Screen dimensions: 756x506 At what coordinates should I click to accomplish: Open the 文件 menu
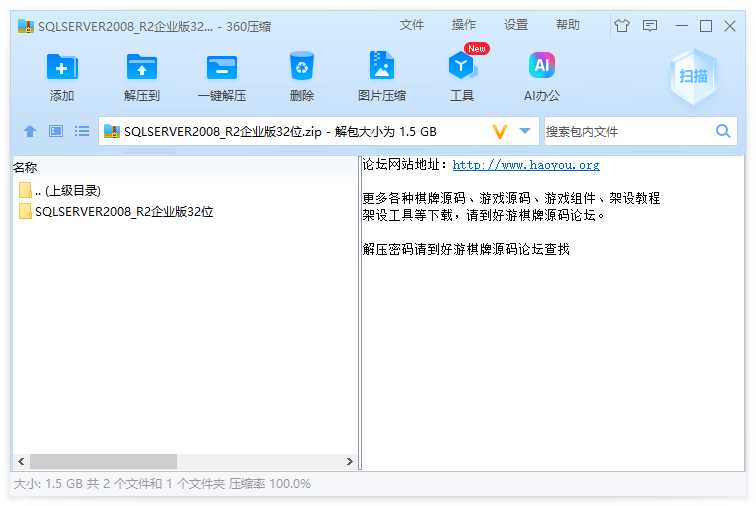(x=412, y=25)
